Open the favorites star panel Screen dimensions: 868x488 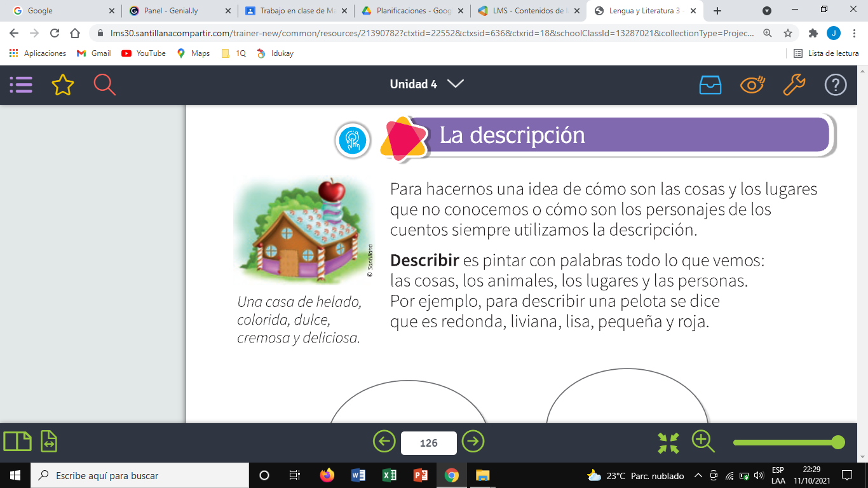tap(62, 84)
